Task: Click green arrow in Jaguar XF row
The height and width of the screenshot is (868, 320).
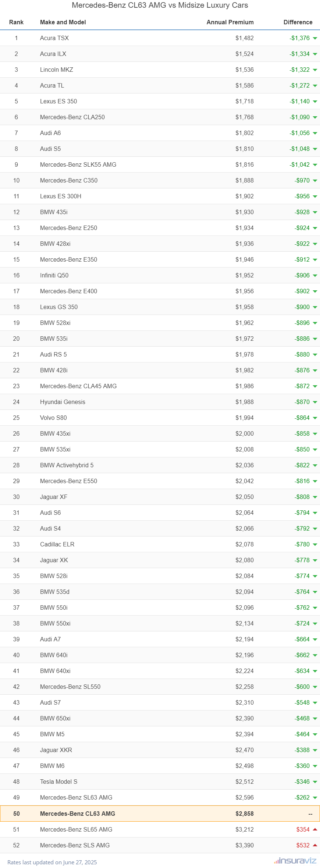Action: pos(315,497)
